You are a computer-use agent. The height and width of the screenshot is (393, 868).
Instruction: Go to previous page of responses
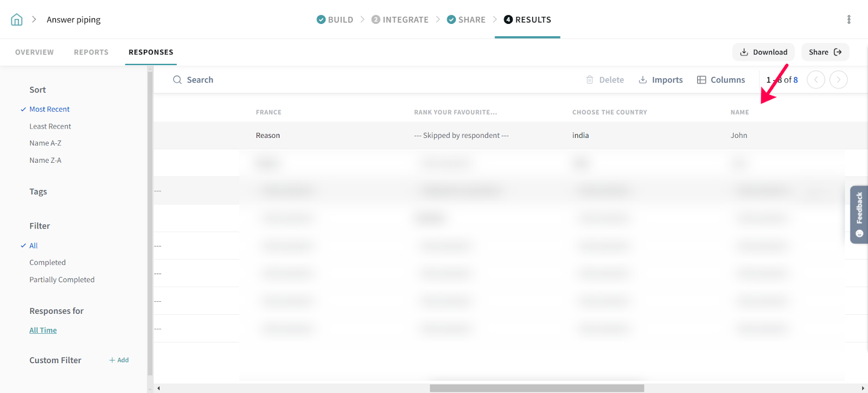(x=815, y=80)
